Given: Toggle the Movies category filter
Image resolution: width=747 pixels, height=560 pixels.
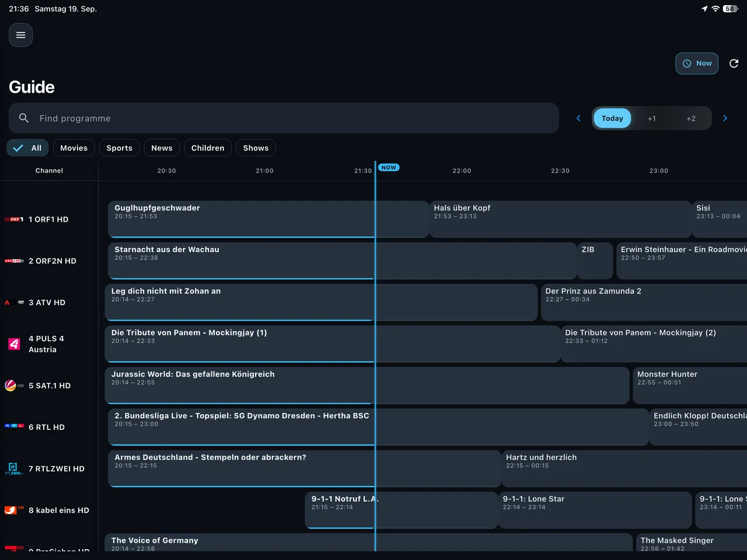Looking at the screenshot, I should coord(74,148).
